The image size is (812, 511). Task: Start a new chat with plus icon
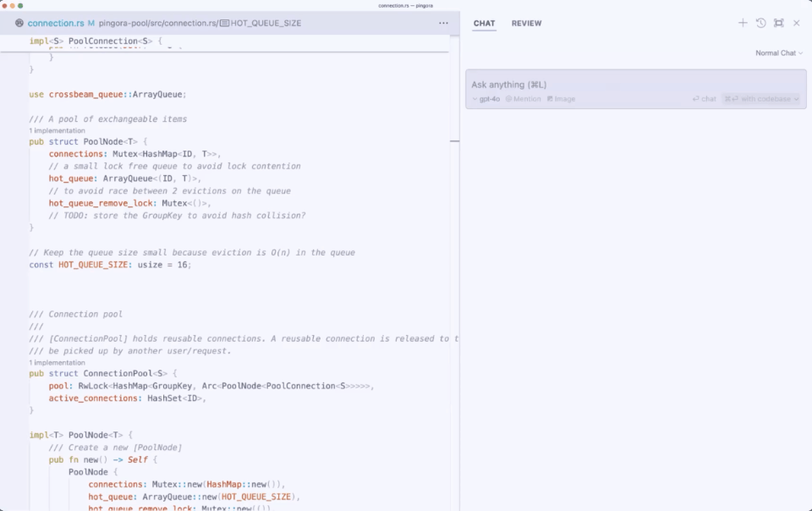point(743,24)
